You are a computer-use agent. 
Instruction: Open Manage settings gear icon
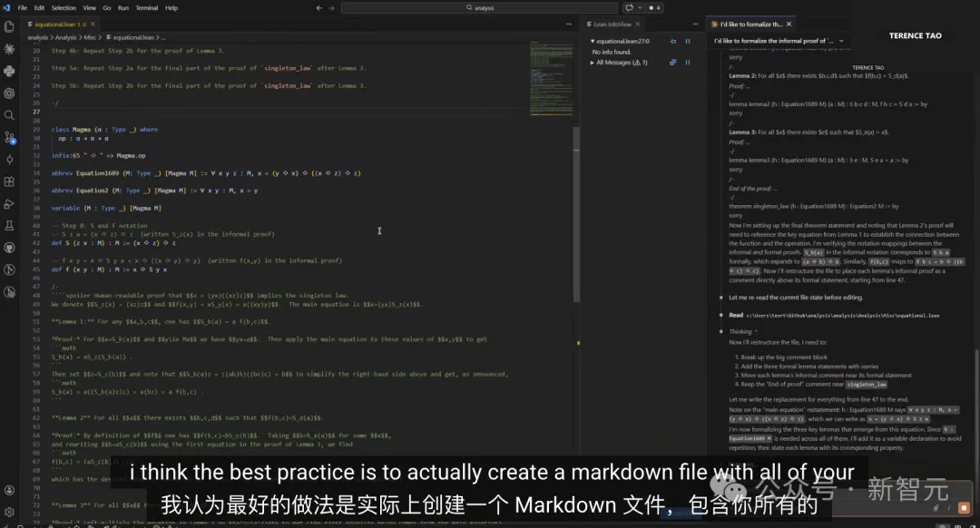[9, 513]
